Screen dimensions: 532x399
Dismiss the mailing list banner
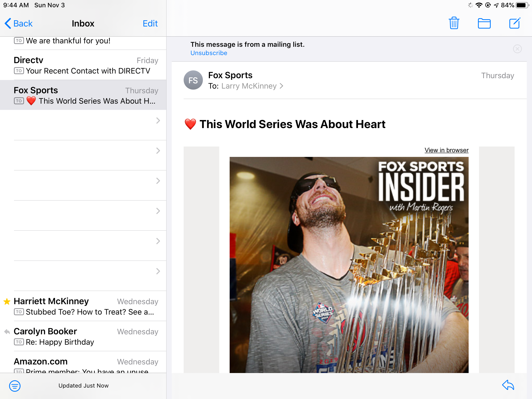pyautogui.click(x=517, y=49)
